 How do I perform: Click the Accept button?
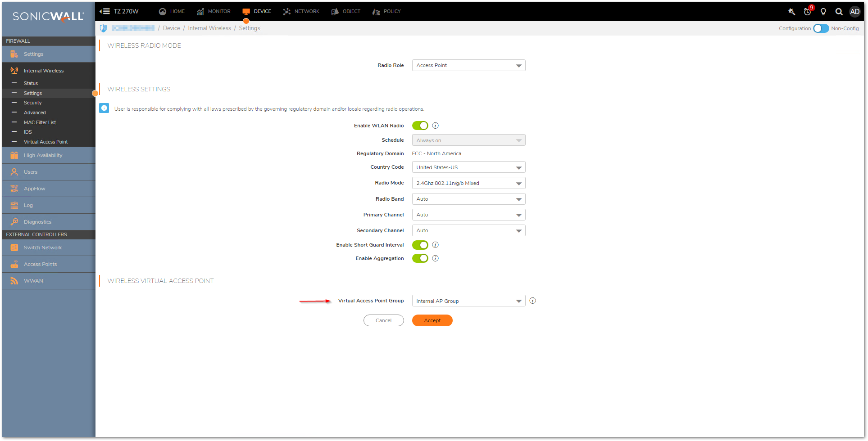(432, 320)
